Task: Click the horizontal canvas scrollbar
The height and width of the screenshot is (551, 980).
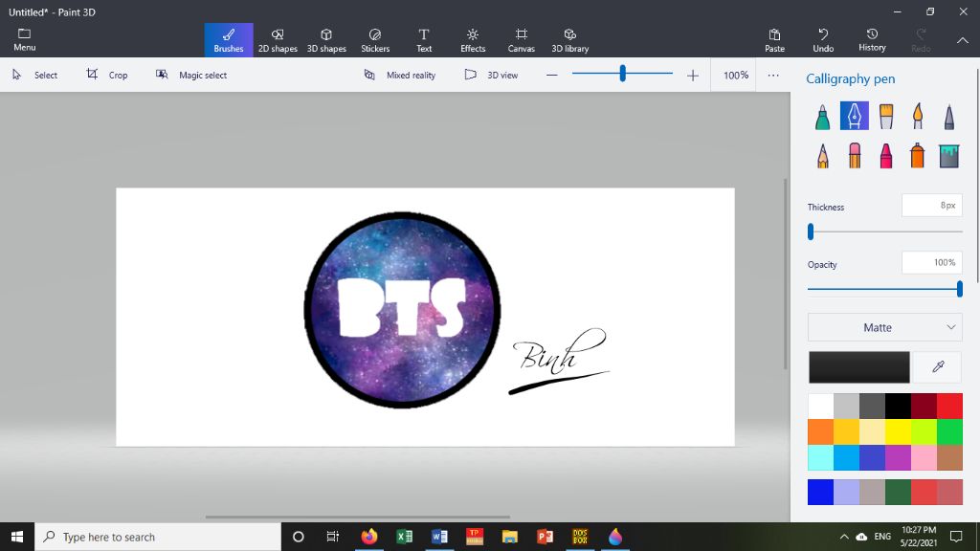Action: click(x=358, y=517)
